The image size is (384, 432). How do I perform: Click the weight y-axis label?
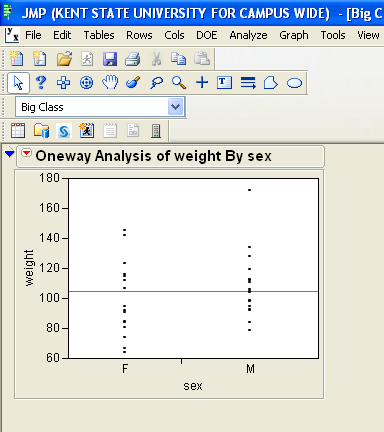click(x=29, y=268)
